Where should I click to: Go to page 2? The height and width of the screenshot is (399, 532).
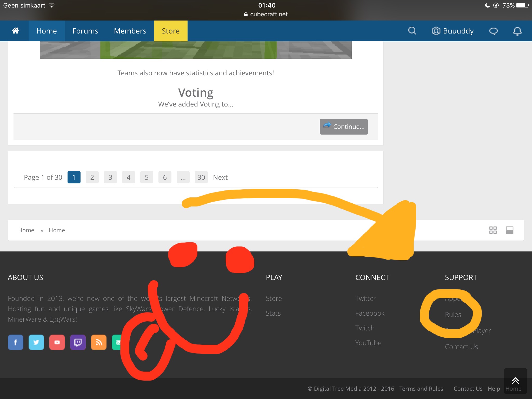pyautogui.click(x=92, y=177)
